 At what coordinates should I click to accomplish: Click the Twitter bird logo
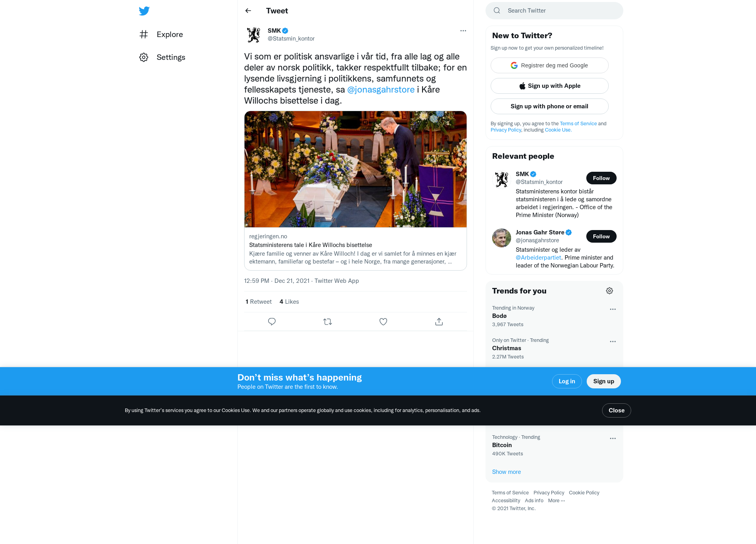click(144, 11)
